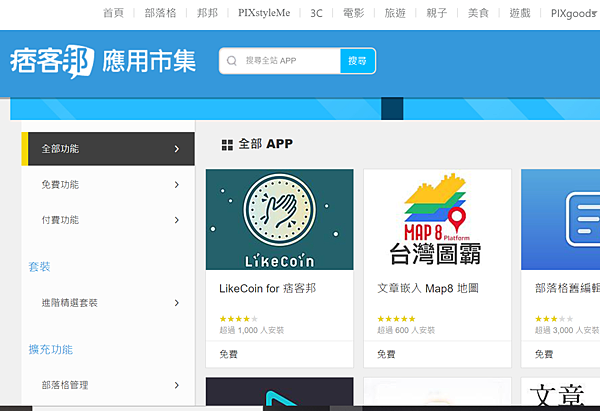Click 免費 price on Map8 card

tap(386, 354)
